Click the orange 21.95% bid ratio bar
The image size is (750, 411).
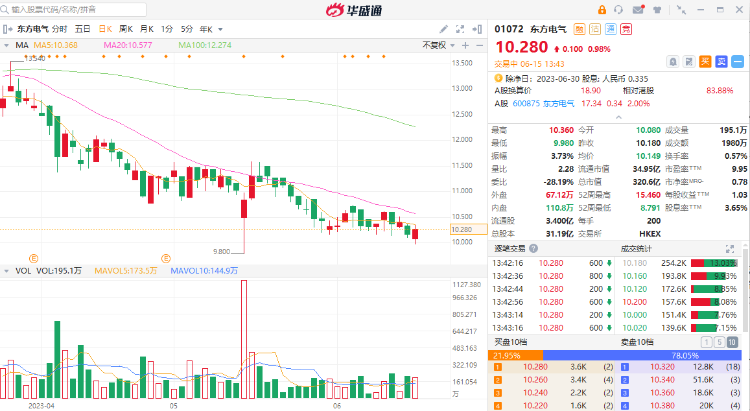point(515,355)
